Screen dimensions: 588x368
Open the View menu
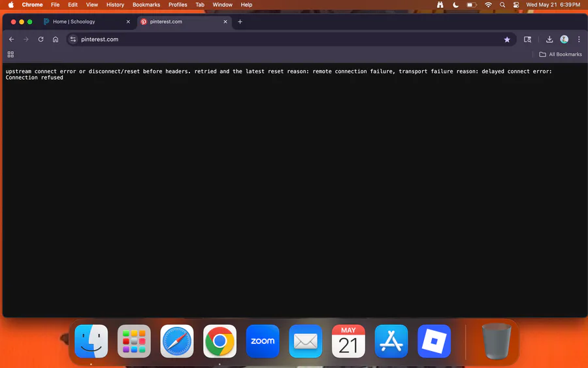[x=92, y=5]
